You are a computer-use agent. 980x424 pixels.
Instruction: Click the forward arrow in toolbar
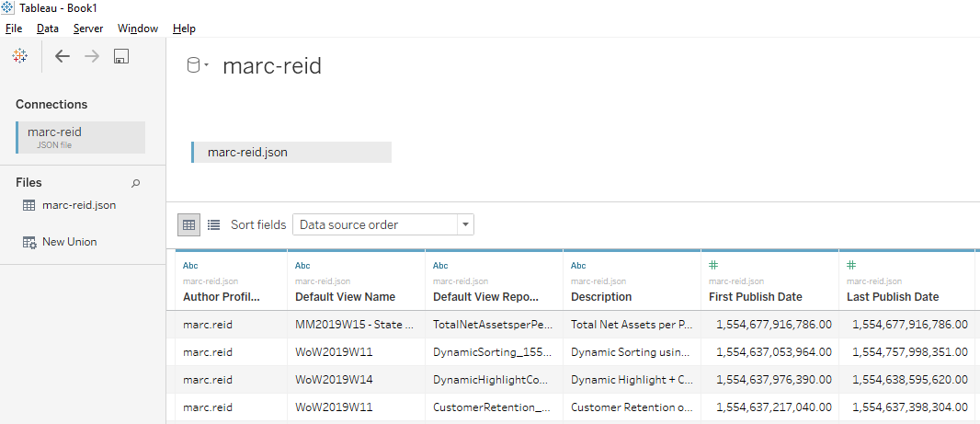click(92, 56)
